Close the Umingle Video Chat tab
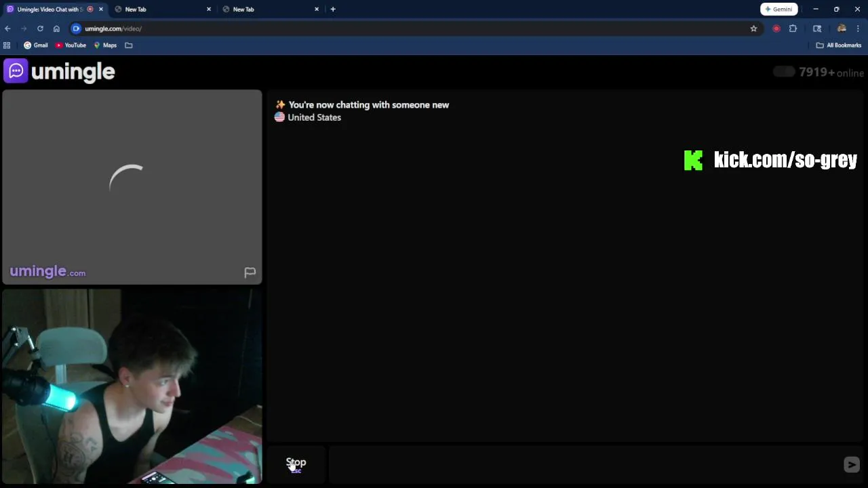This screenshot has height=488, width=868. 101,9
